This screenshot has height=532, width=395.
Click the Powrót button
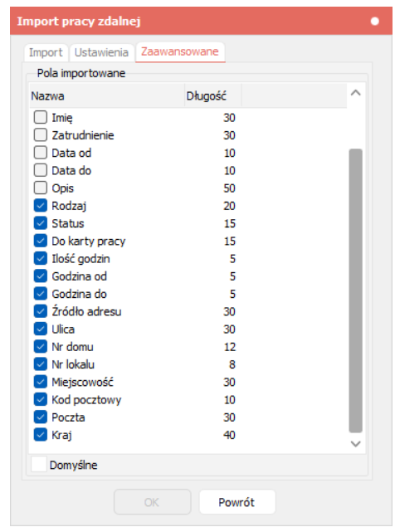tap(237, 502)
